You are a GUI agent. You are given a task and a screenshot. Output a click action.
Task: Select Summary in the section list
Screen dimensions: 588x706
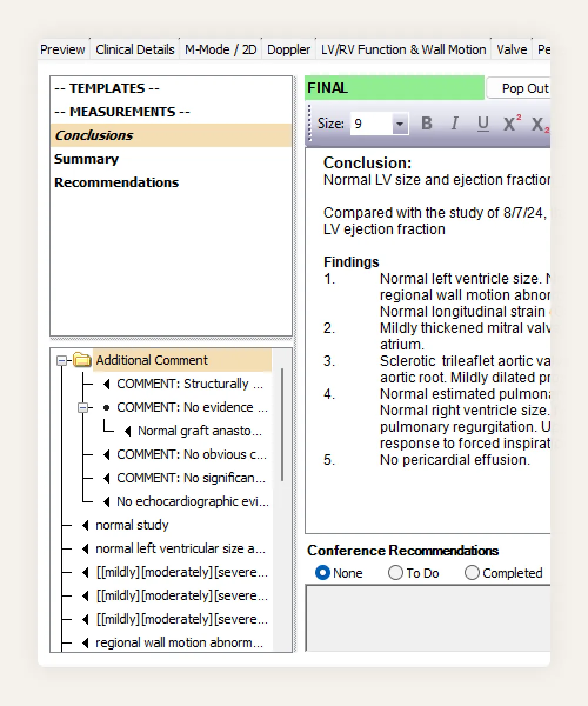[171, 159]
